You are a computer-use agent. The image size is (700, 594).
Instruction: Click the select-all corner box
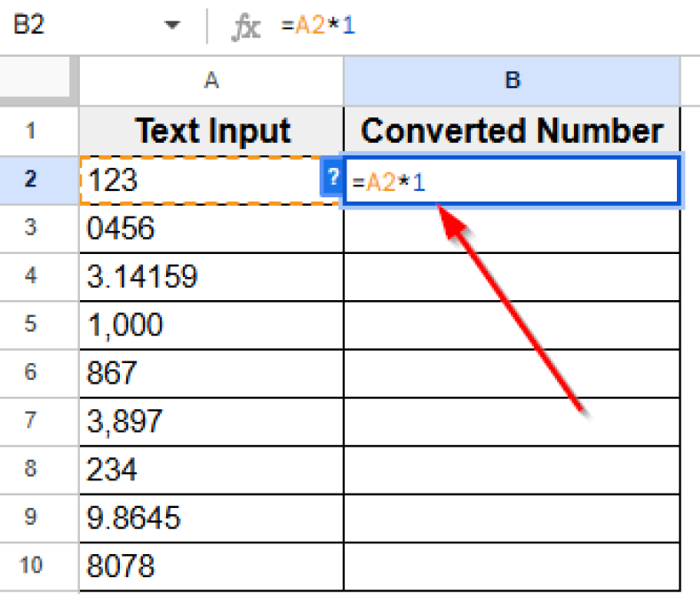coord(35,76)
